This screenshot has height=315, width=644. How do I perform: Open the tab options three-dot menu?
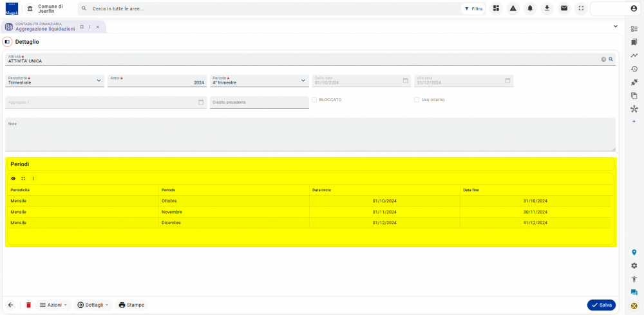(x=90, y=26)
